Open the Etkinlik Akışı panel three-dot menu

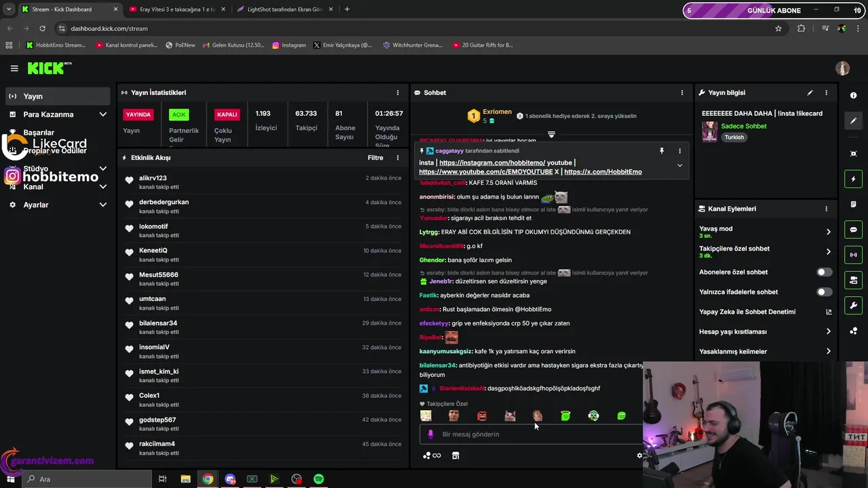398,158
